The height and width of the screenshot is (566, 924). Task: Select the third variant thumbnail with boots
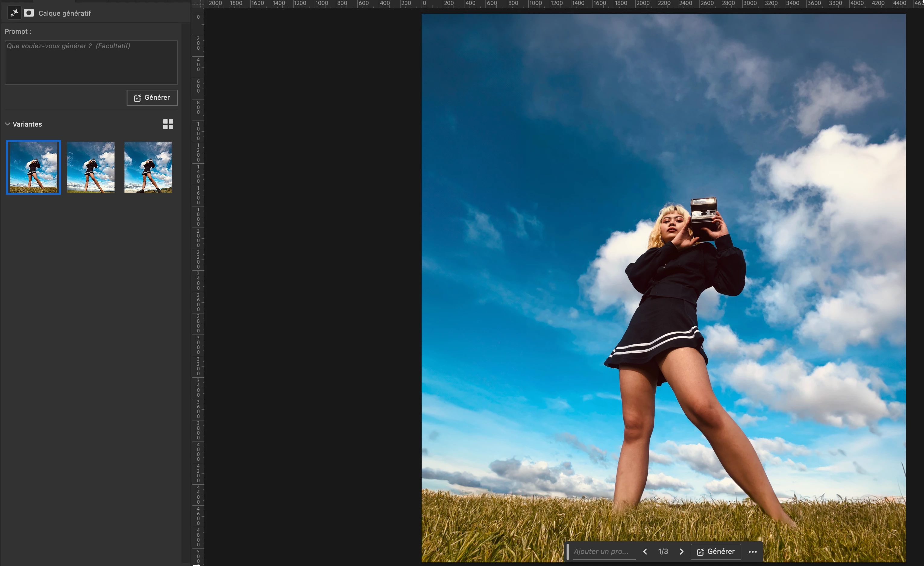point(148,167)
